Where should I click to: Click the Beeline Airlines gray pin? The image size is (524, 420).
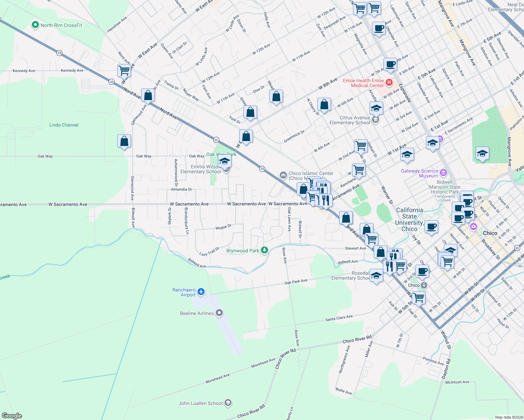[x=219, y=313]
